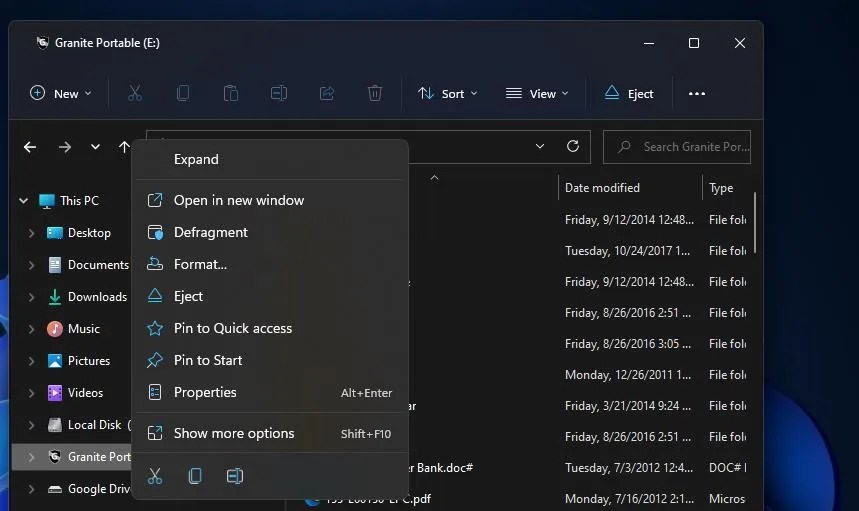Click the Eject button in the toolbar
Image resolution: width=859 pixels, height=511 pixels.
tap(629, 94)
